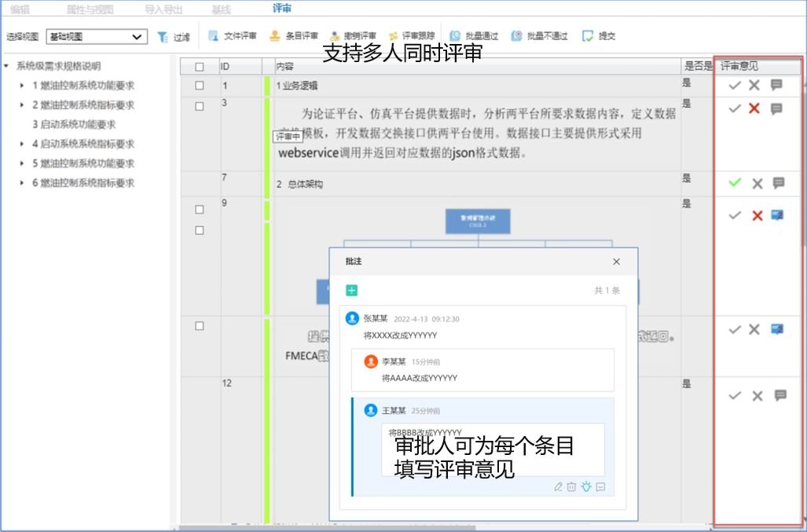Click the 文件评审 toolbar button
807x532 pixels.
click(232, 36)
